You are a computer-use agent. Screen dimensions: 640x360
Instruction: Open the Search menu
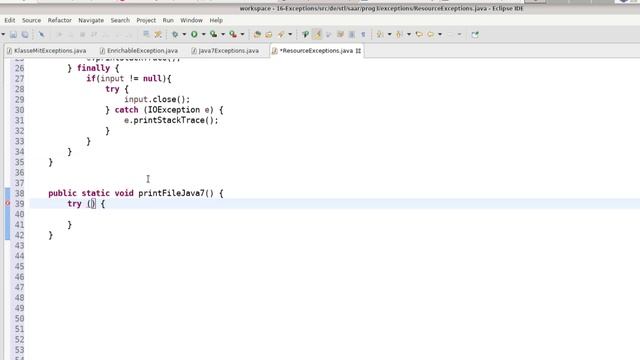tap(120, 20)
